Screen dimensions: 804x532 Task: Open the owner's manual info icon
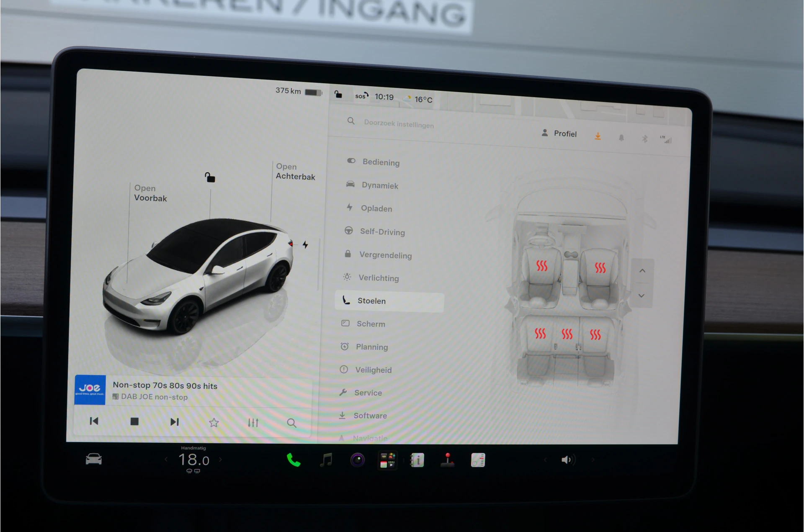pos(417,460)
